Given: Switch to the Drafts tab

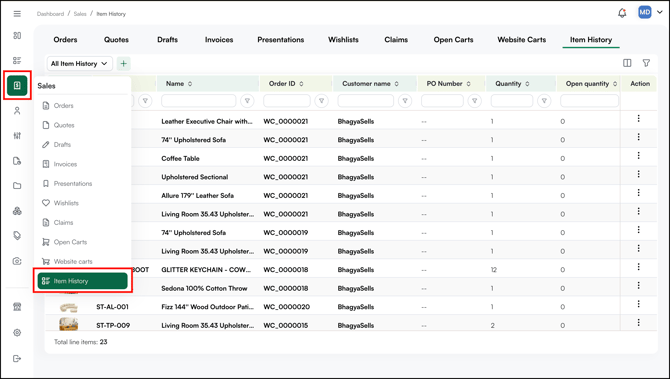Looking at the screenshot, I should click(168, 40).
